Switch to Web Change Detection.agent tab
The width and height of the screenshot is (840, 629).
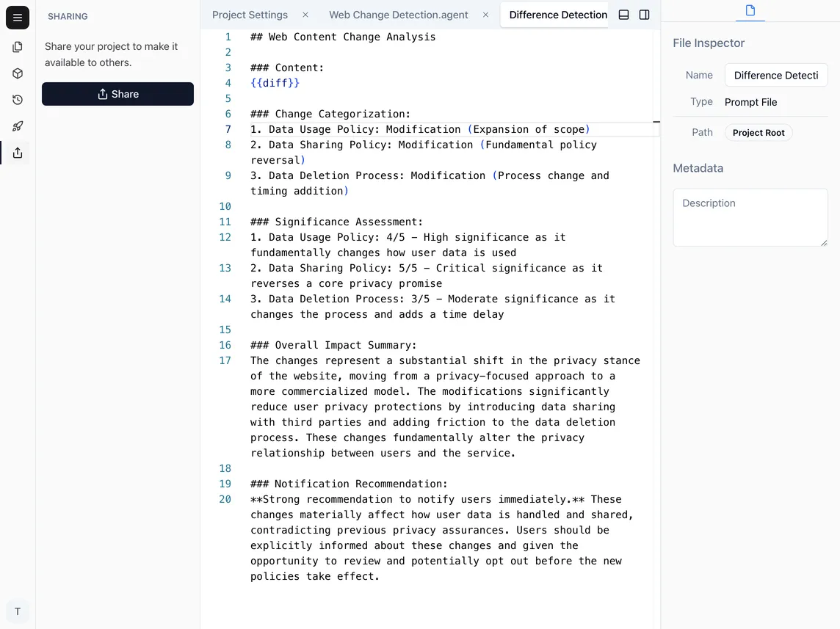(x=399, y=14)
